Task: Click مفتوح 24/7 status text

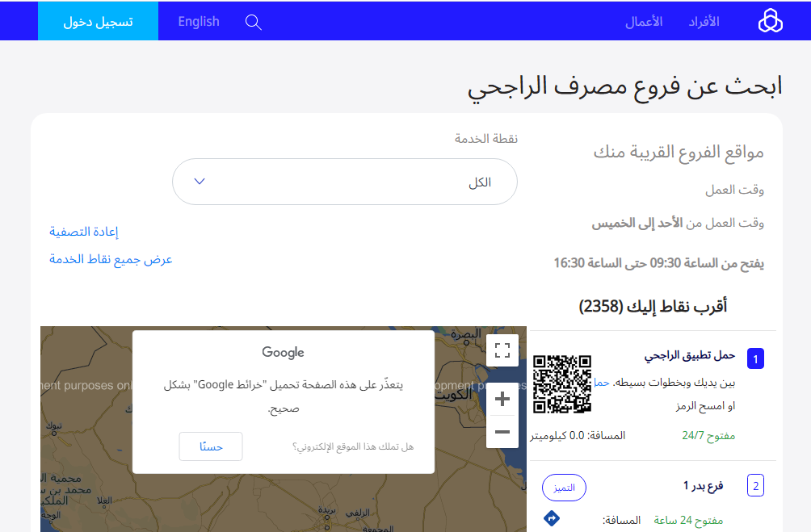Action: (x=708, y=435)
